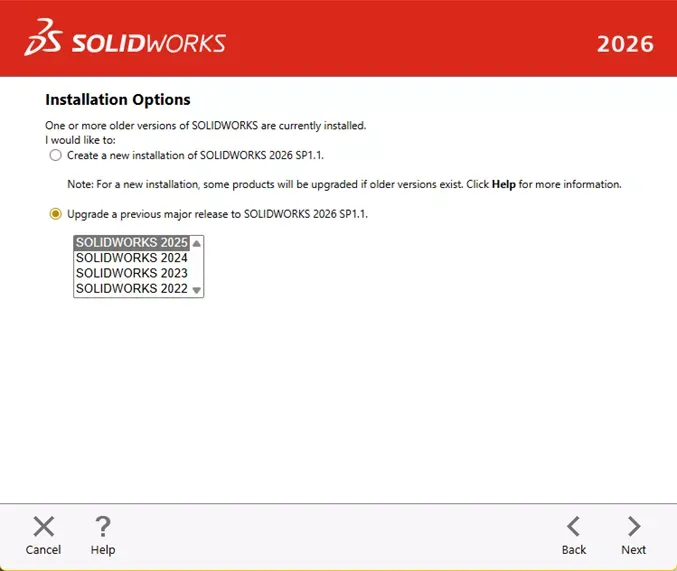Viewport: 677px width, 571px height.
Task: Click the version list scroll up arrow
Action: (196, 243)
